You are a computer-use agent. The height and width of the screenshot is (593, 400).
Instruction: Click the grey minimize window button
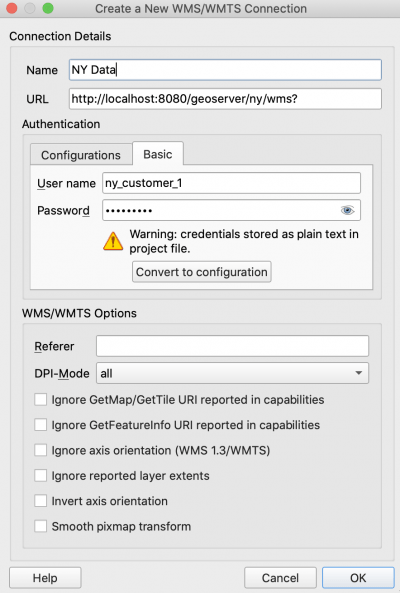point(30,8)
